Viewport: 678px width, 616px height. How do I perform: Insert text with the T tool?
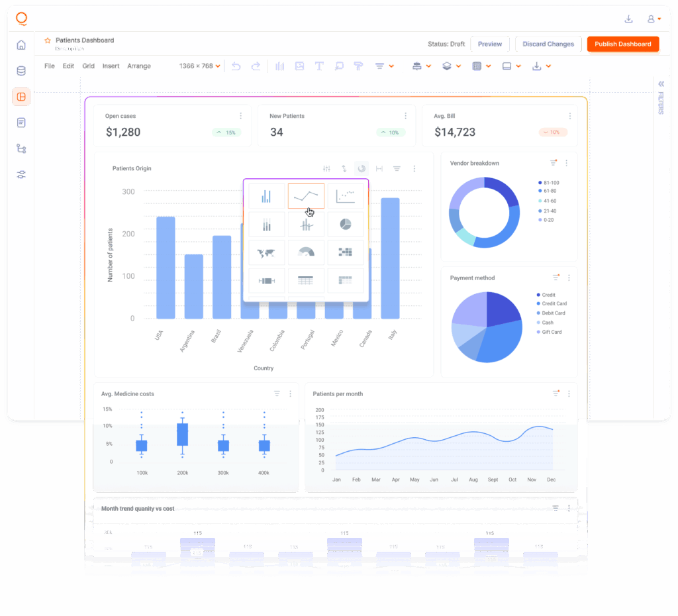[x=319, y=66]
